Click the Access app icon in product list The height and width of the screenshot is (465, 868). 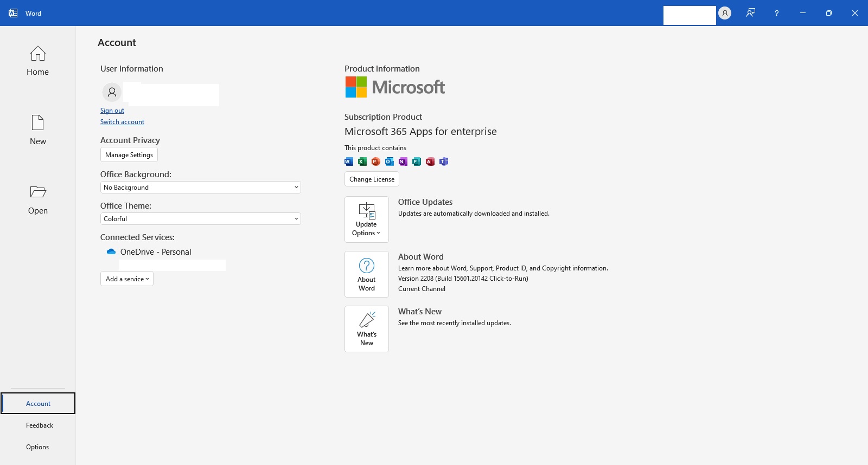[x=430, y=162]
